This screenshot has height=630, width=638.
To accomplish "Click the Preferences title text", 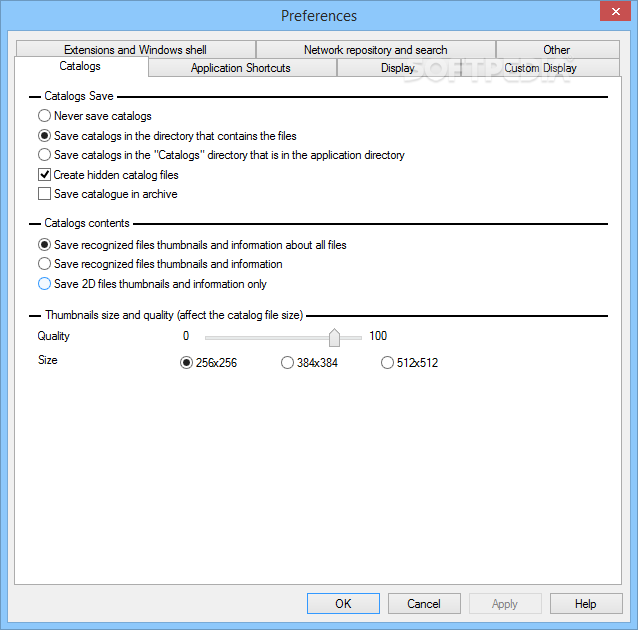I will point(319,16).
